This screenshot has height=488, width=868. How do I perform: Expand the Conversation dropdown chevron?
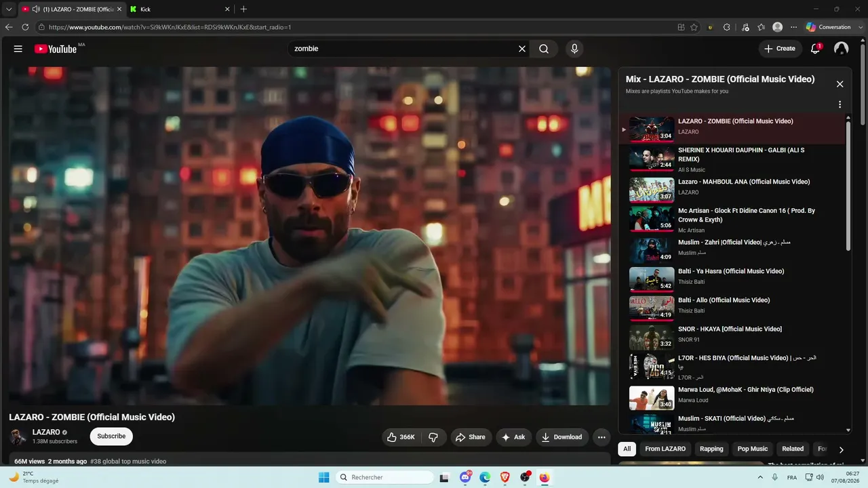click(859, 27)
